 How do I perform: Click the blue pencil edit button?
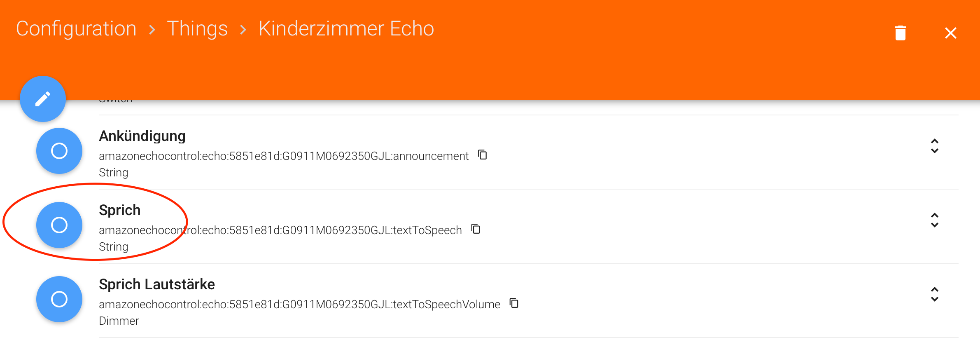(x=43, y=99)
